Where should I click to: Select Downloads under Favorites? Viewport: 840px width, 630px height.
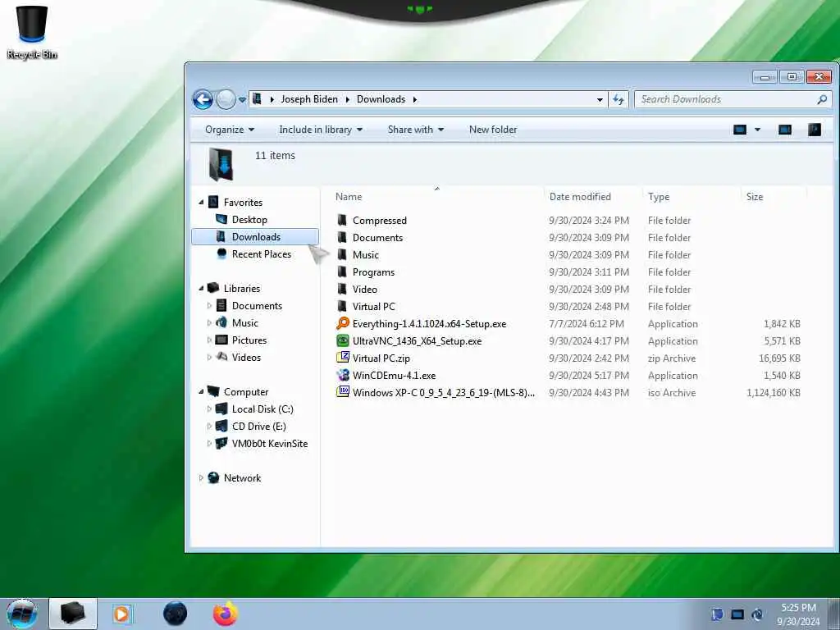click(255, 237)
